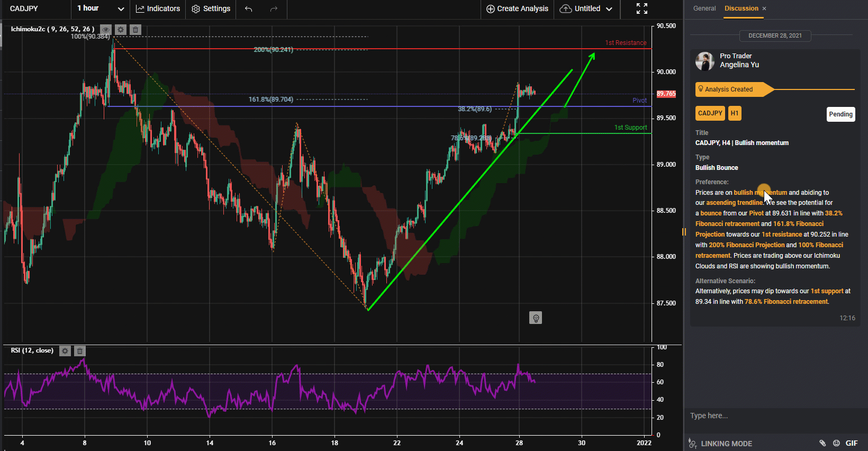Open Ichimoku indicator settings gear
The width and height of the screenshot is (868, 451).
pos(121,30)
